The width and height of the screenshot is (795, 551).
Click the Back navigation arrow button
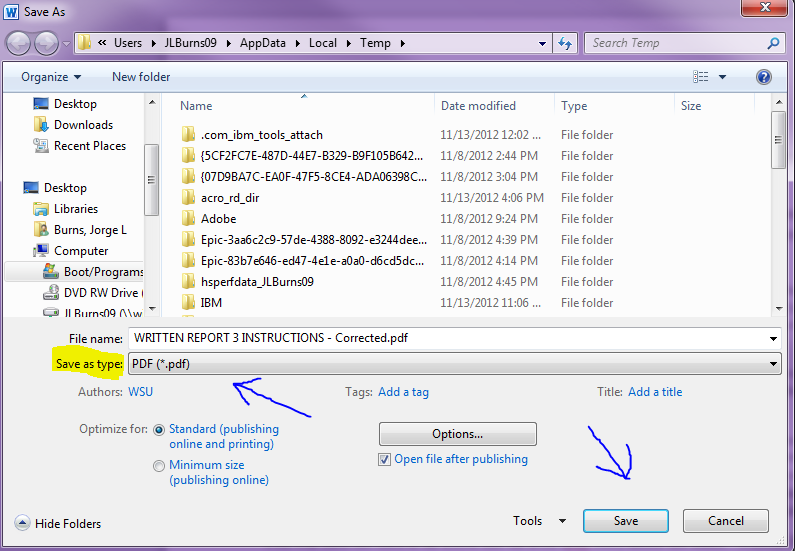click(19, 44)
